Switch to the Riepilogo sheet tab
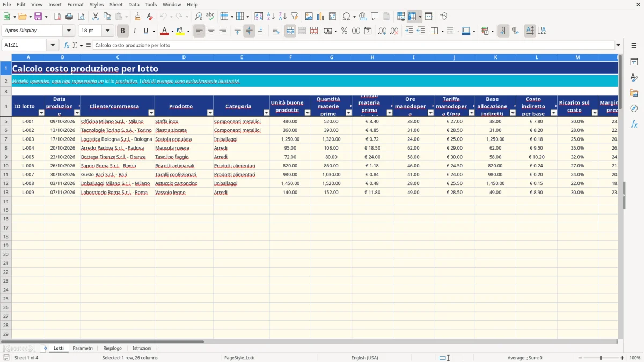This screenshot has width=644, height=362. [x=113, y=348]
